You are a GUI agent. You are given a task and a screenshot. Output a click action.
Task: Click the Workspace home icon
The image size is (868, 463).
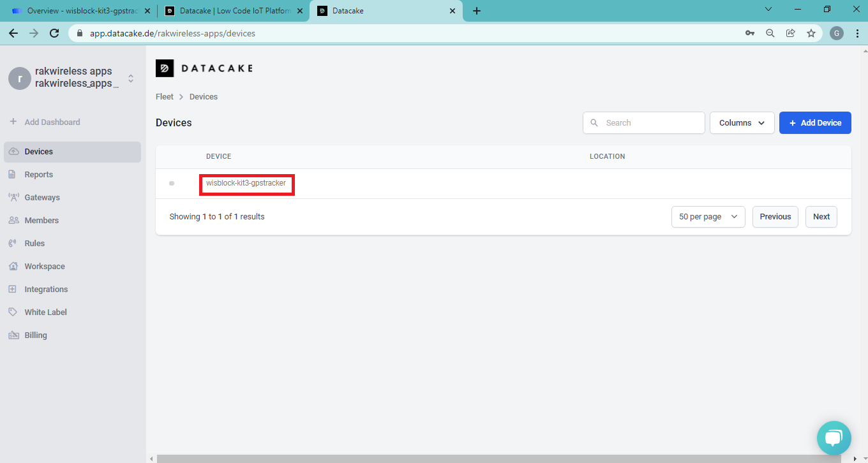[x=12, y=266]
